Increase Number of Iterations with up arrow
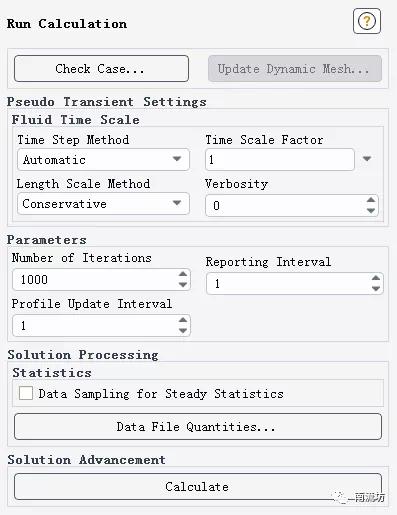Viewport: 397px width, 515px height. pos(183,274)
